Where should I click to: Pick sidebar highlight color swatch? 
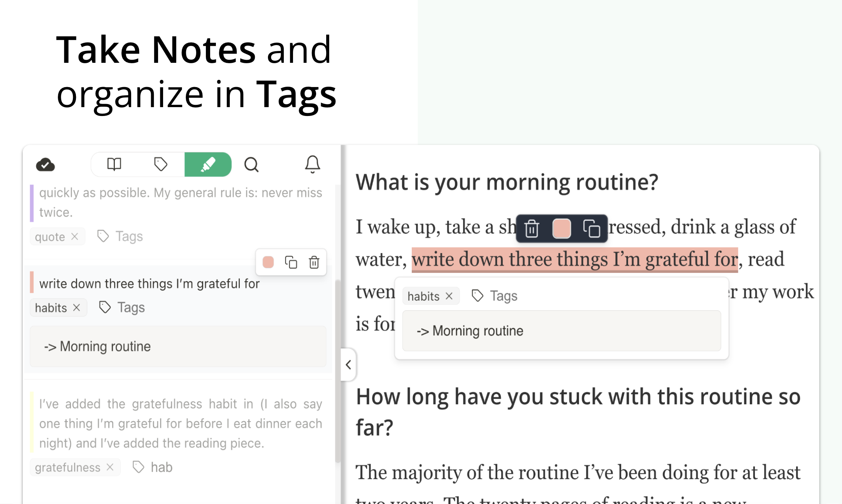pos(268,262)
